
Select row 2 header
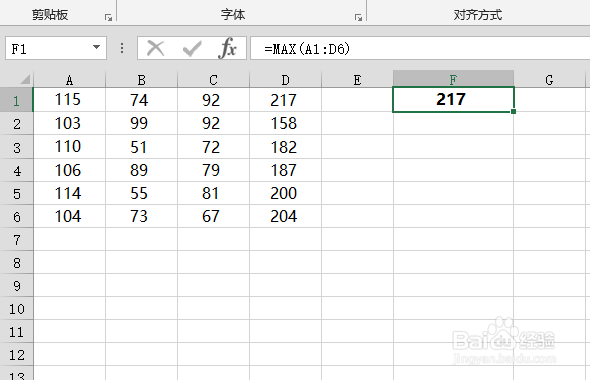coord(17,123)
